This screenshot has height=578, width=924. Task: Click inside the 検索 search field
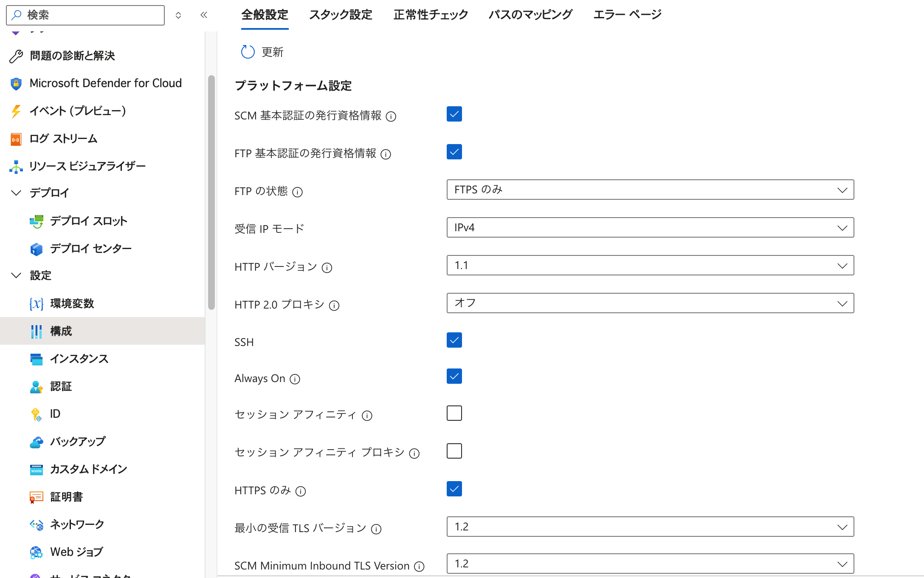(85, 15)
